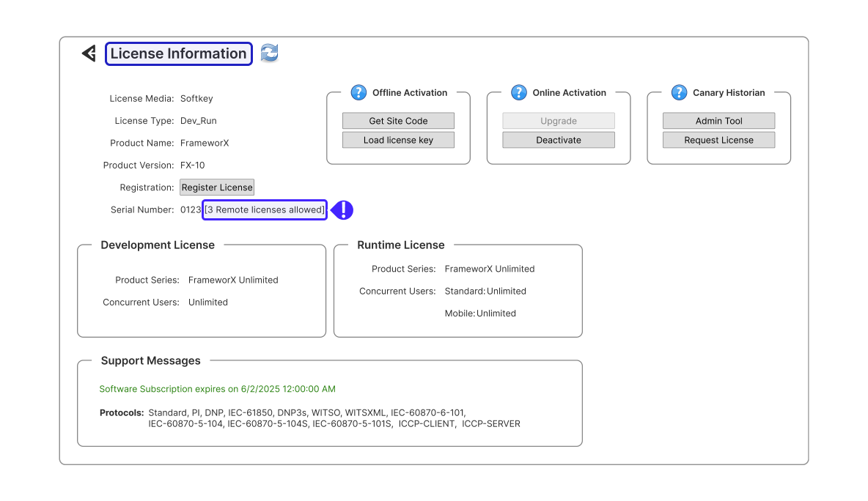Click the Get Site Code button
The width and height of the screenshot is (868, 501).
point(399,121)
